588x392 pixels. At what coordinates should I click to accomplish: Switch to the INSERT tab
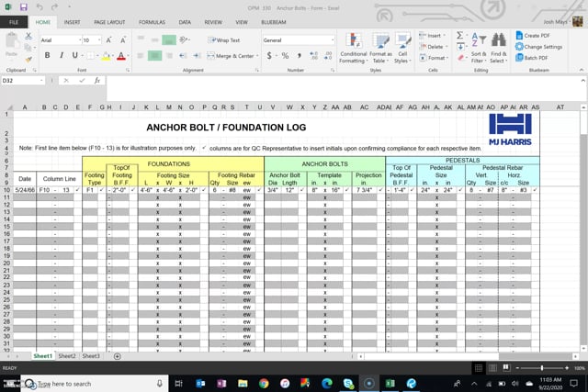coord(72,22)
